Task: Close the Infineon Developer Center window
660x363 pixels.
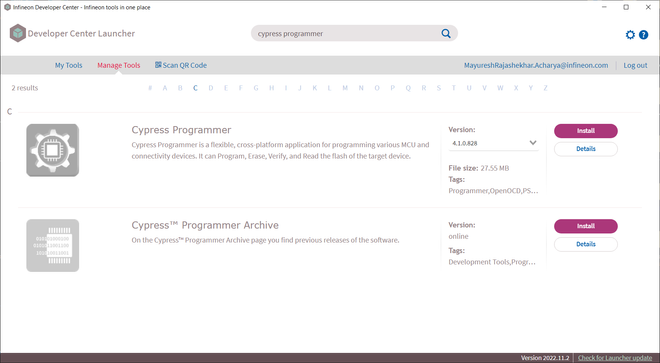Action: [x=648, y=7]
